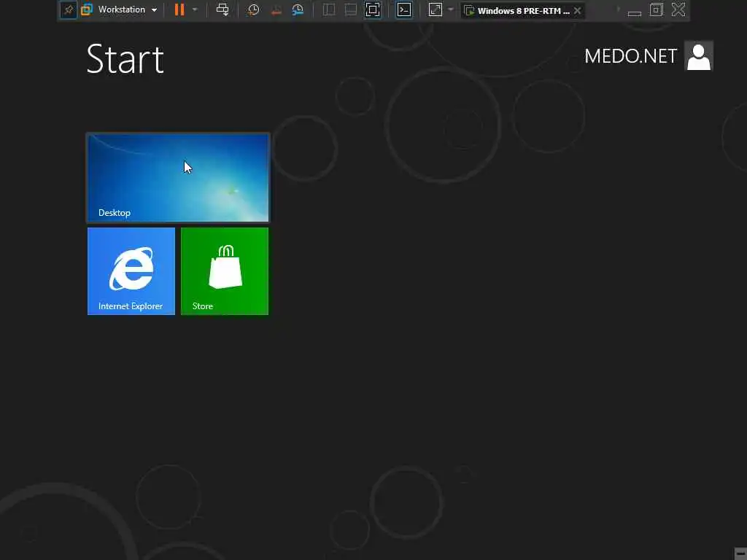Open the Desktop tile
This screenshot has height=560, width=747.
(x=178, y=178)
